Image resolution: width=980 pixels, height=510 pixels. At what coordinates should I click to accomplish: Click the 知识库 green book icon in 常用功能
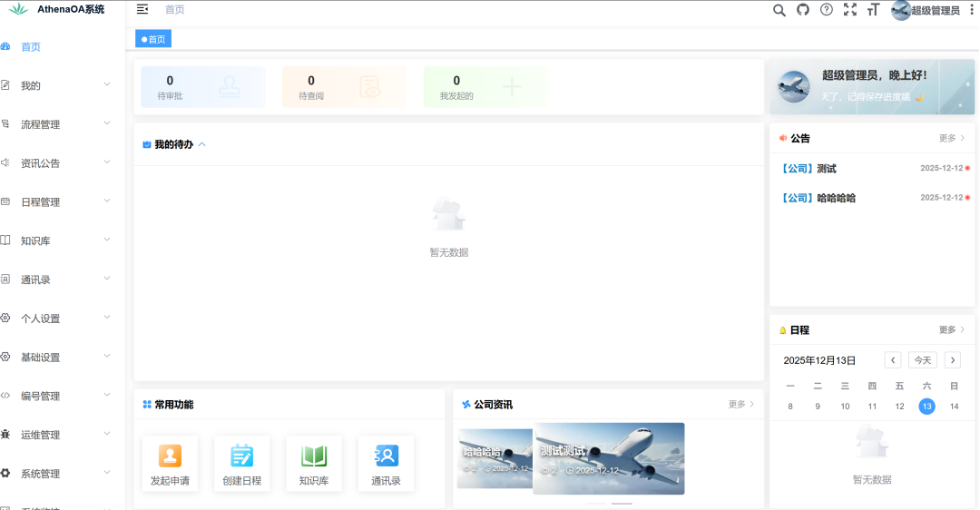point(314,456)
